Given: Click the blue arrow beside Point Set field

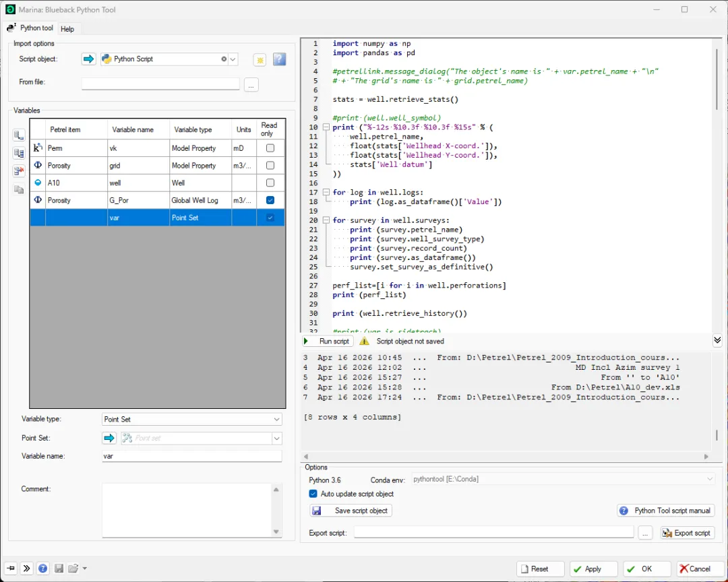Looking at the screenshot, I should click(109, 438).
